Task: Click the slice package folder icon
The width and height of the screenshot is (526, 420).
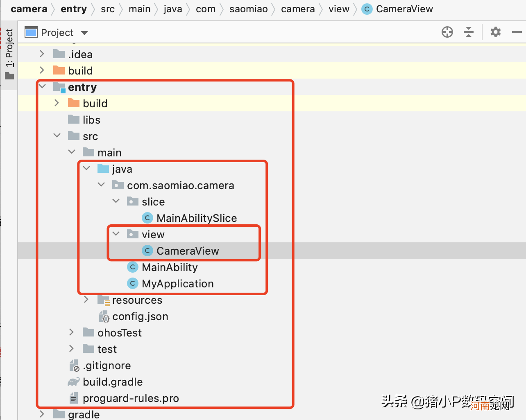Action: (x=133, y=201)
